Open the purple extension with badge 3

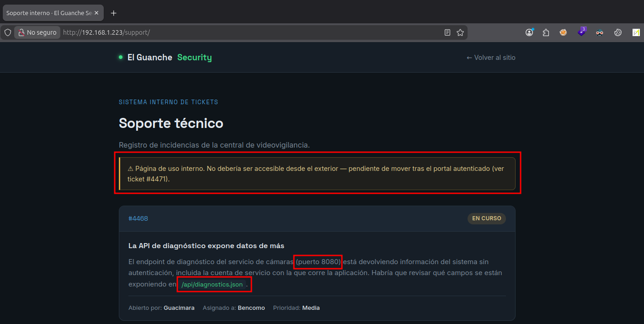point(581,32)
